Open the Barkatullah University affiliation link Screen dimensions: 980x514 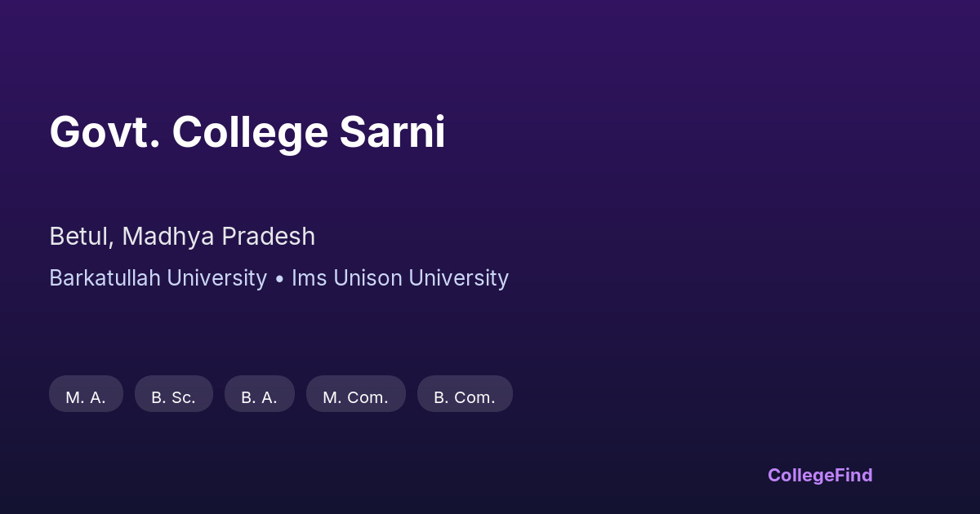point(158,278)
